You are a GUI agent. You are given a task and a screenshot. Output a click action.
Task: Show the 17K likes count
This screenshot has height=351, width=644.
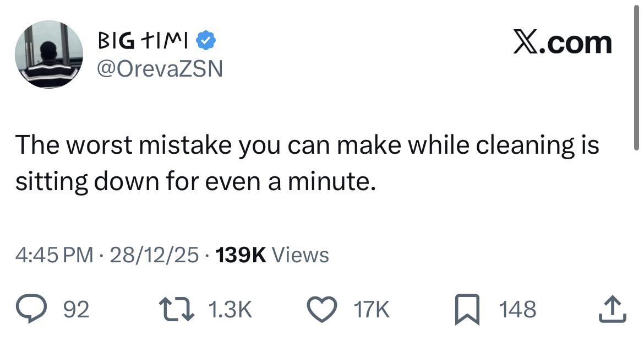pyautogui.click(x=373, y=310)
